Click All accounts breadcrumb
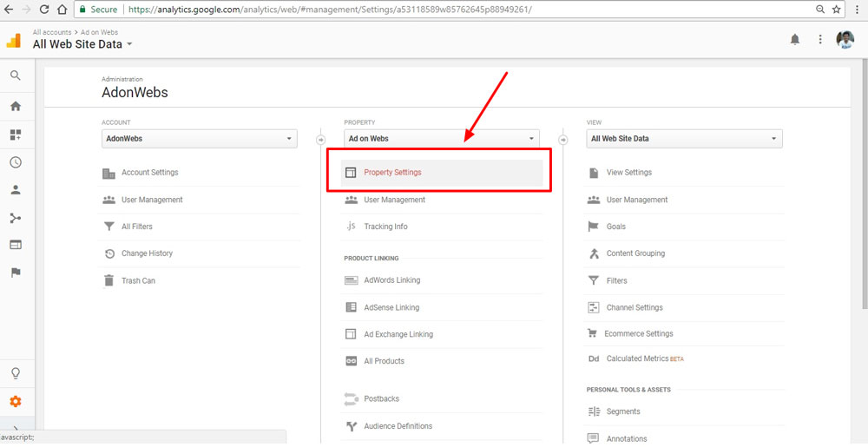Image resolution: width=868 pixels, height=447 pixels. coord(52,32)
